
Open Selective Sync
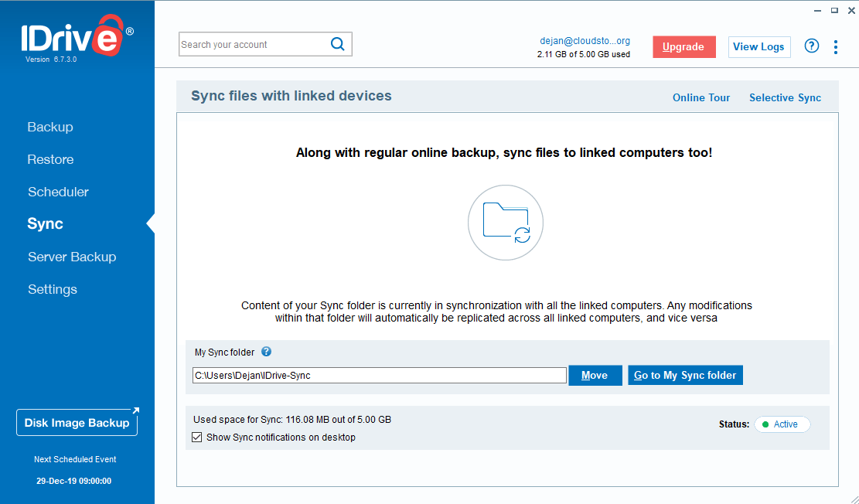pyautogui.click(x=785, y=97)
